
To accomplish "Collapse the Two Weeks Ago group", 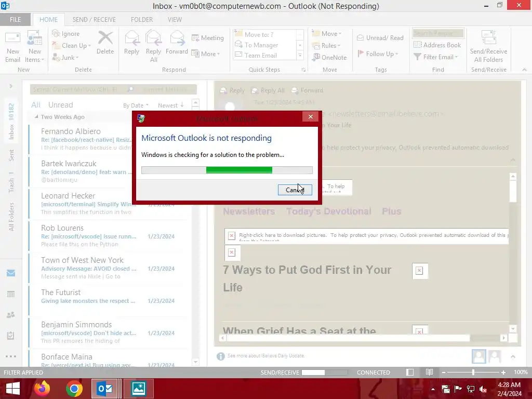I will pyautogui.click(x=36, y=117).
